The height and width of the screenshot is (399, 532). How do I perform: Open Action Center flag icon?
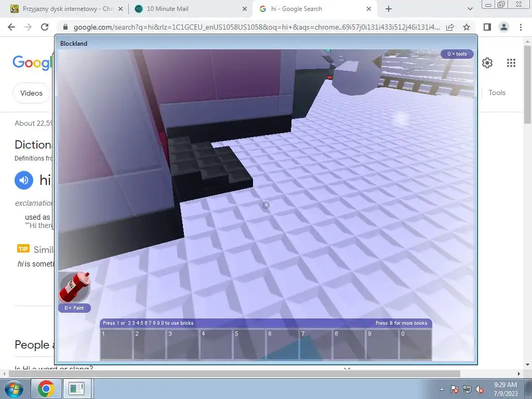pos(455,390)
